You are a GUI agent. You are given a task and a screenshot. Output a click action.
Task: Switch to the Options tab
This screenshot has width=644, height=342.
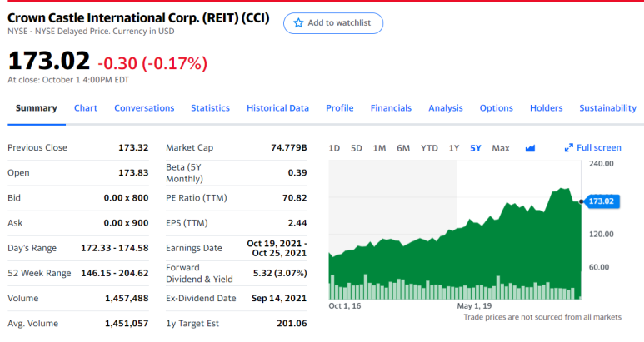(x=497, y=108)
